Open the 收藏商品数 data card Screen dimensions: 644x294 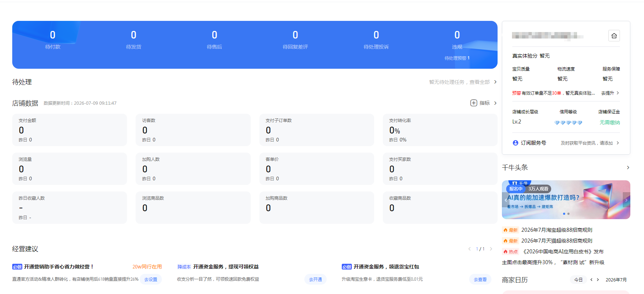440,208
